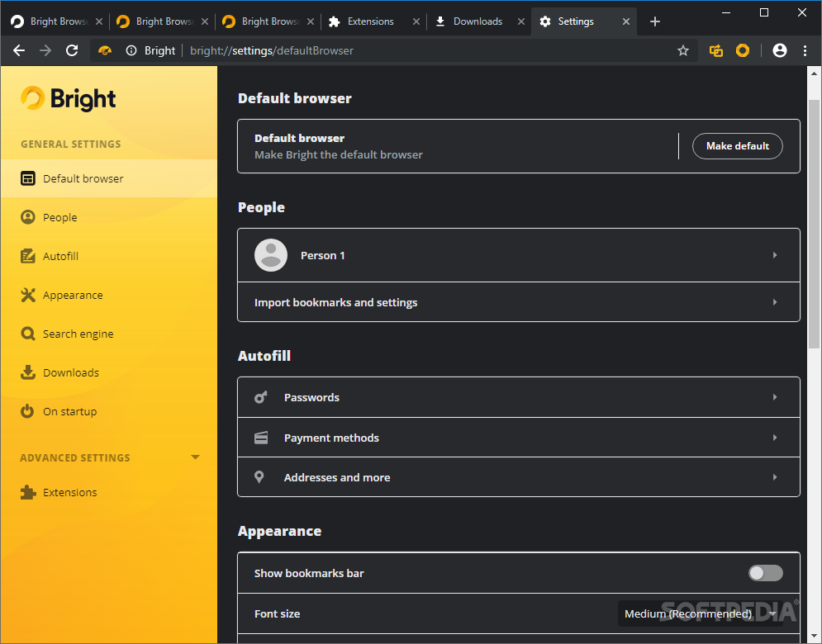
Task: Open the three-dot browser menu
Action: coord(805,50)
